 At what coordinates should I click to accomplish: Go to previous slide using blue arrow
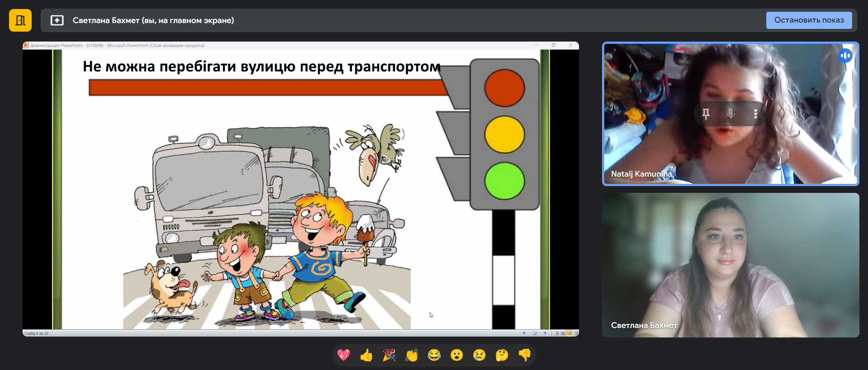point(524,333)
